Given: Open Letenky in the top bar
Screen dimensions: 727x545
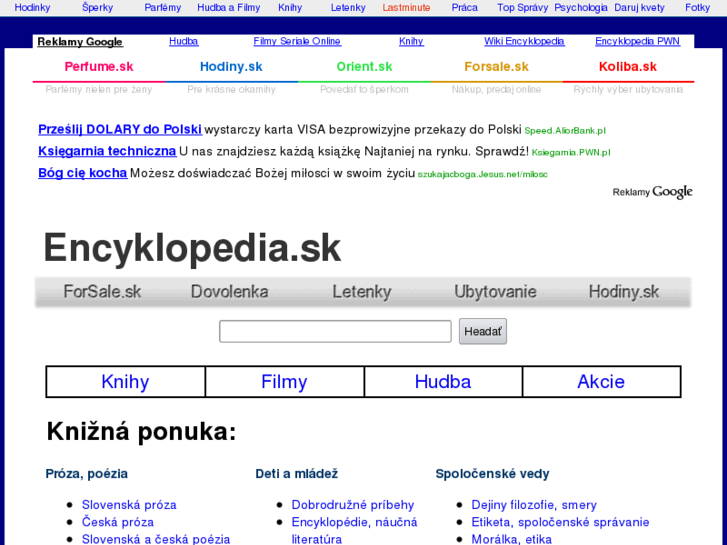Looking at the screenshot, I should (x=348, y=7).
